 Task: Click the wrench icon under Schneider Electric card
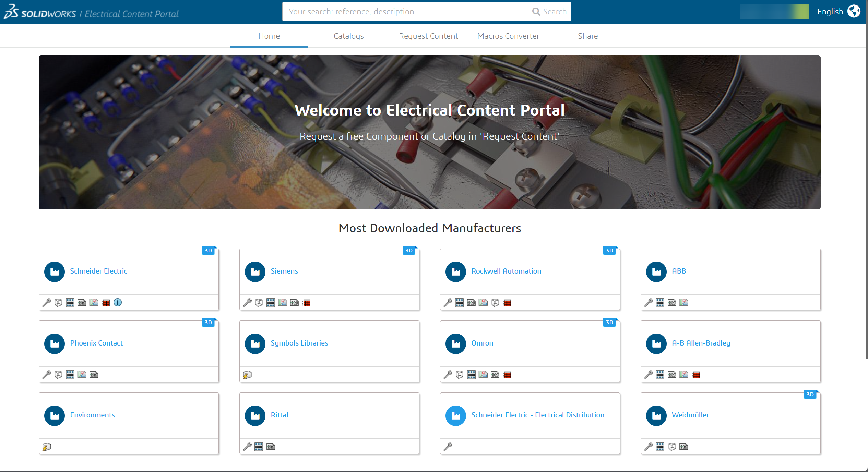click(x=47, y=303)
